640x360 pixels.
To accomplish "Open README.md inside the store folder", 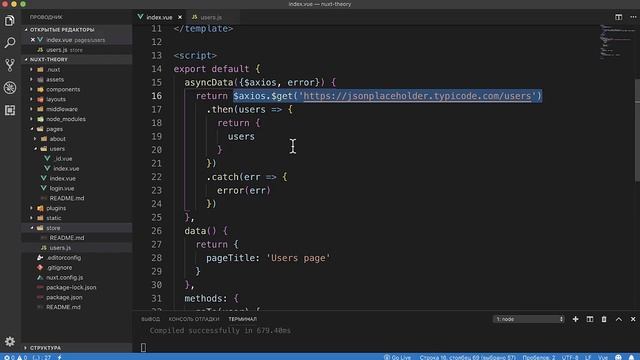I will point(67,238).
